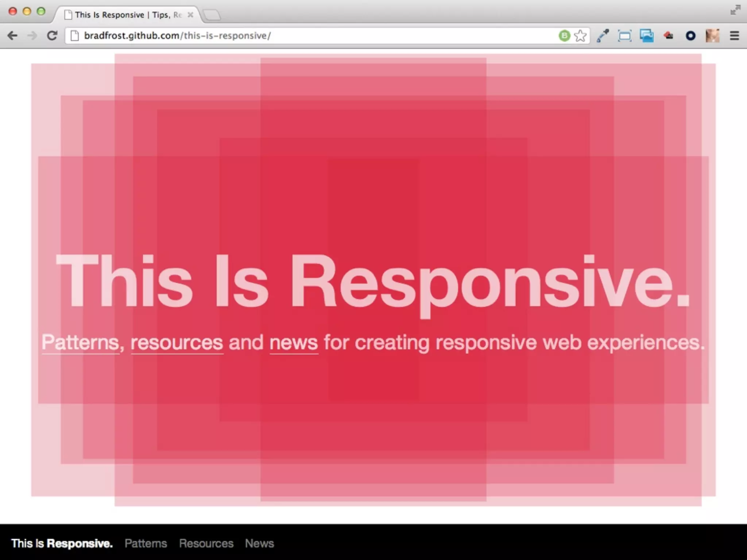Click the forward navigation arrow
The height and width of the screenshot is (560, 747).
point(32,36)
